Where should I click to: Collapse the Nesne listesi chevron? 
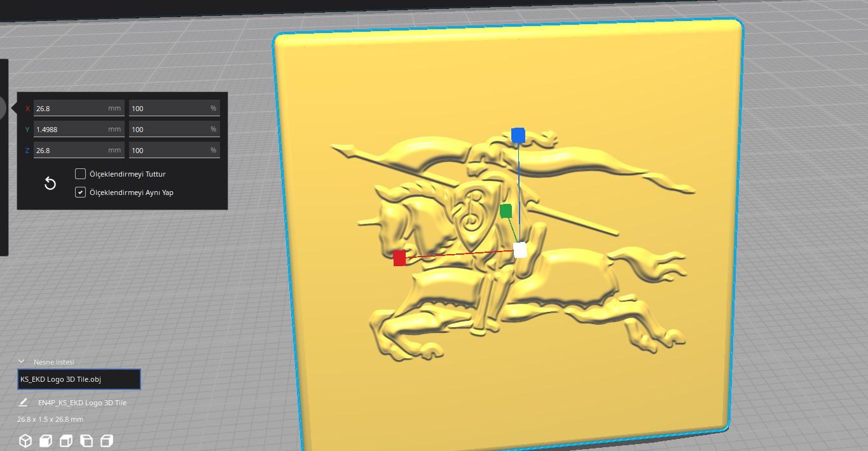pyautogui.click(x=22, y=361)
